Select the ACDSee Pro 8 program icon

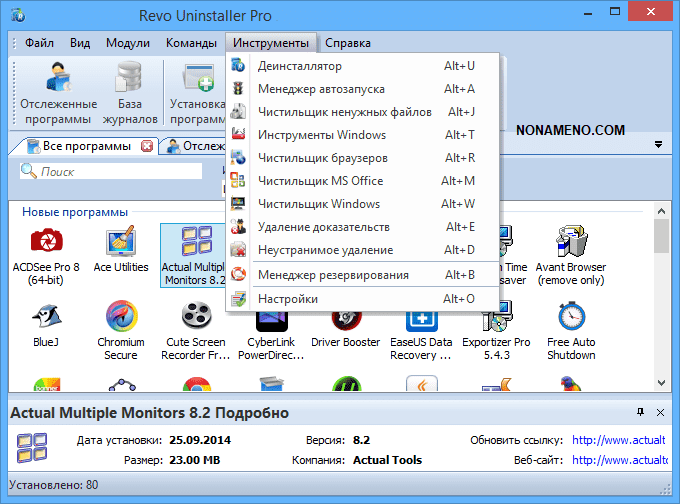[x=44, y=242]
